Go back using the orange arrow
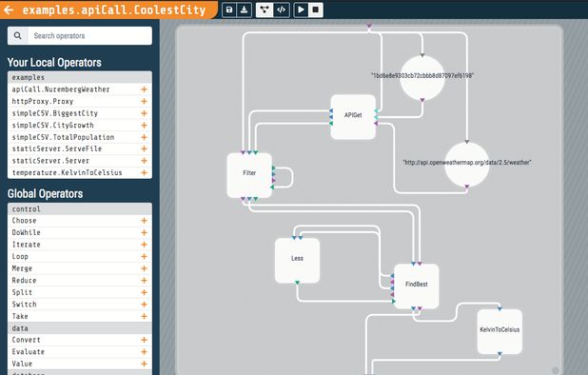Viewport: 588px width, 375px height. point(9,10)
